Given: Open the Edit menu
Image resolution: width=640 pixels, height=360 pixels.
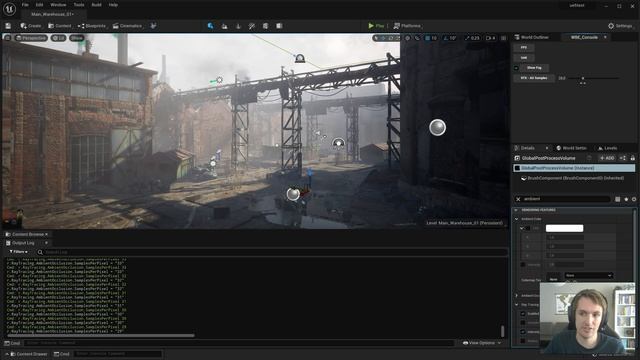Looking at the screenshot, I should 40,5.
